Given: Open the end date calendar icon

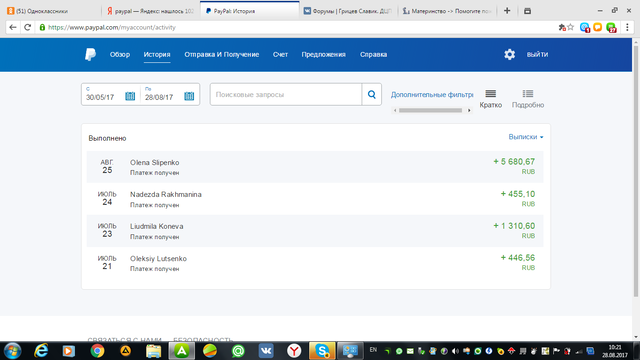Looking at the screenshot, I should pyautogui.click(x=189, y=96).
